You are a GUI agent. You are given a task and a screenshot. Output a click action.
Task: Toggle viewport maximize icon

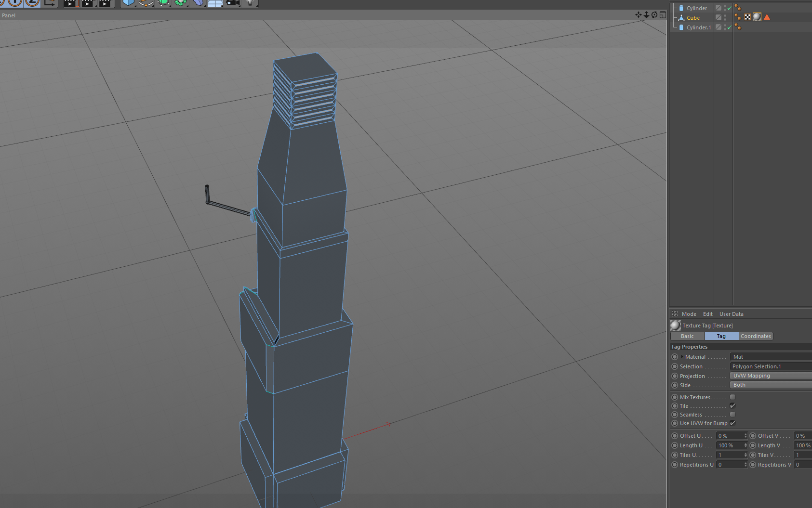coord(663,15)
